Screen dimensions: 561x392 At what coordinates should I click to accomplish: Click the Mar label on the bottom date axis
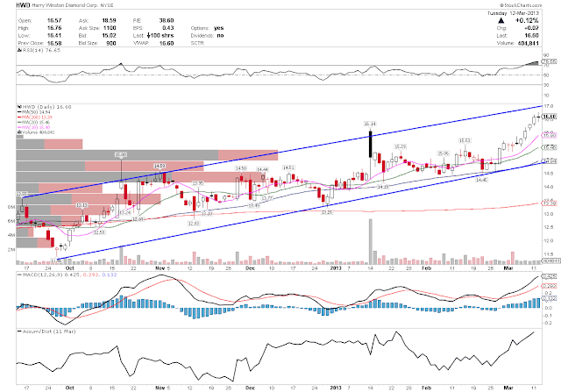pos(508,388)
